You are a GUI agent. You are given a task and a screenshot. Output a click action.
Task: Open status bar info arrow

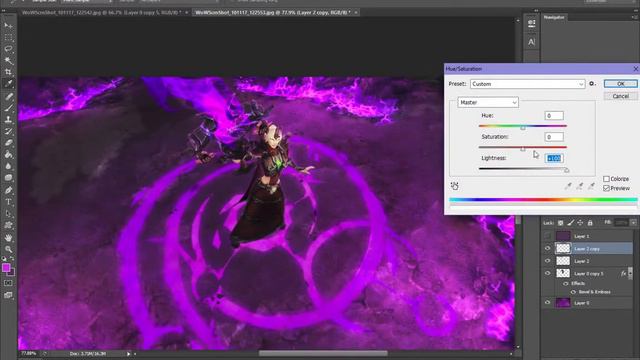click(128, 354)
